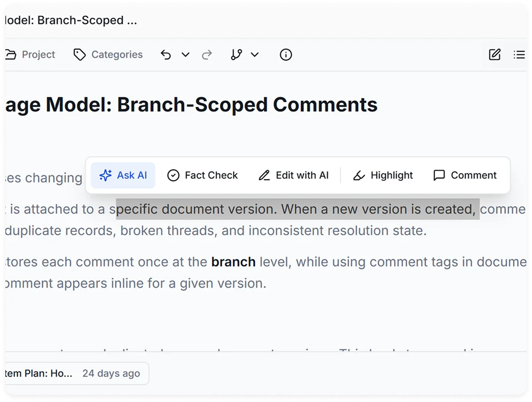Viewport: 532px width, 402px height.
Task: Click the tab title 'Branch-Scoped ...'
Action: [87, 20]
